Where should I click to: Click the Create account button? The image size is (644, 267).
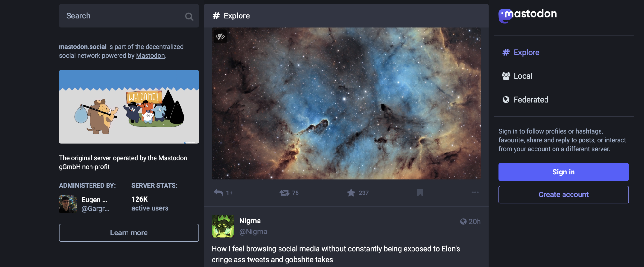tap(563, 195)
